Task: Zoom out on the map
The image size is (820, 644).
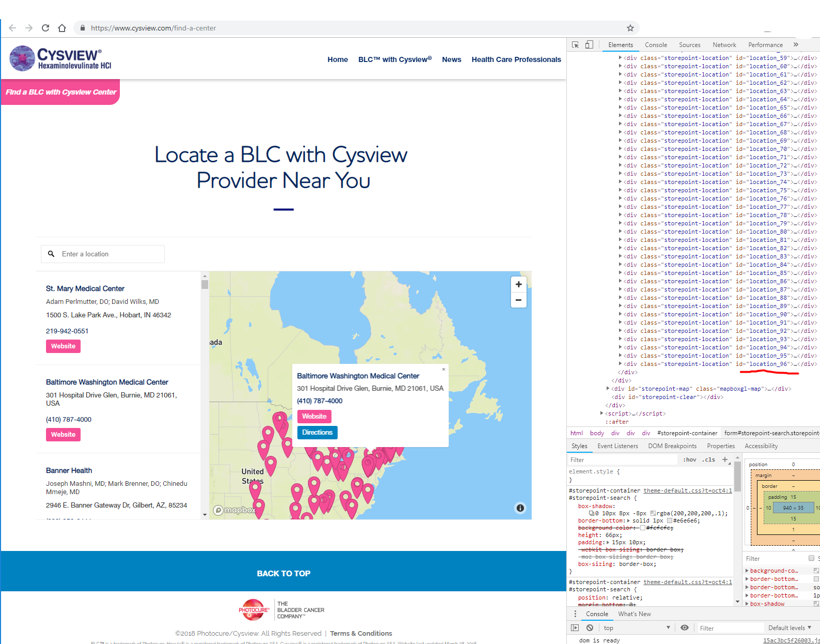Action: coord(518,300)
